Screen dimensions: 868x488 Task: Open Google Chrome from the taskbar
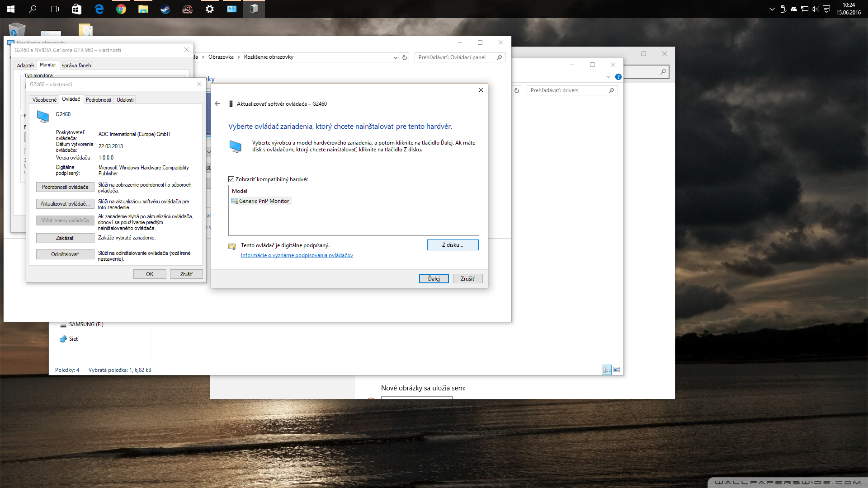(121, 9)
